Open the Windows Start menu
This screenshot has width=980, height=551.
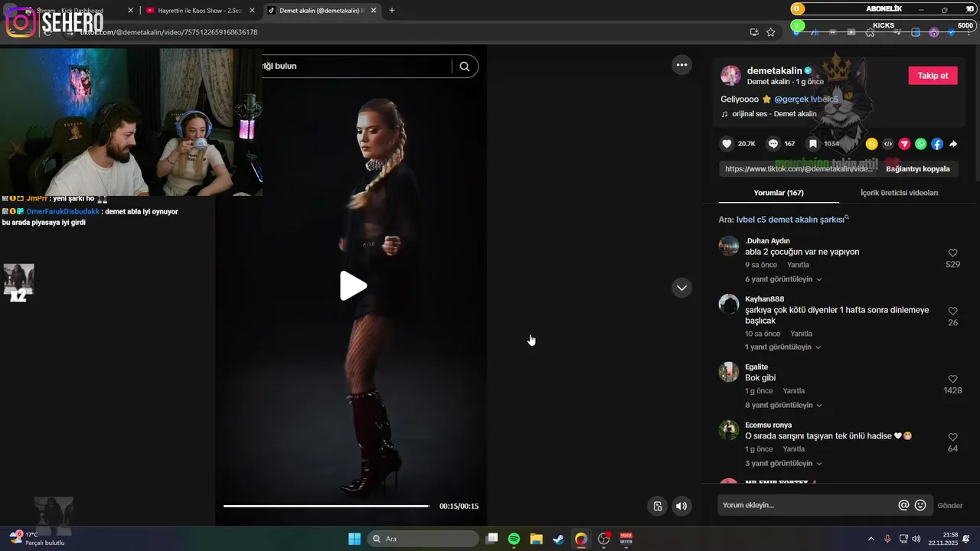pyautogui.click(x=354, y=539)
